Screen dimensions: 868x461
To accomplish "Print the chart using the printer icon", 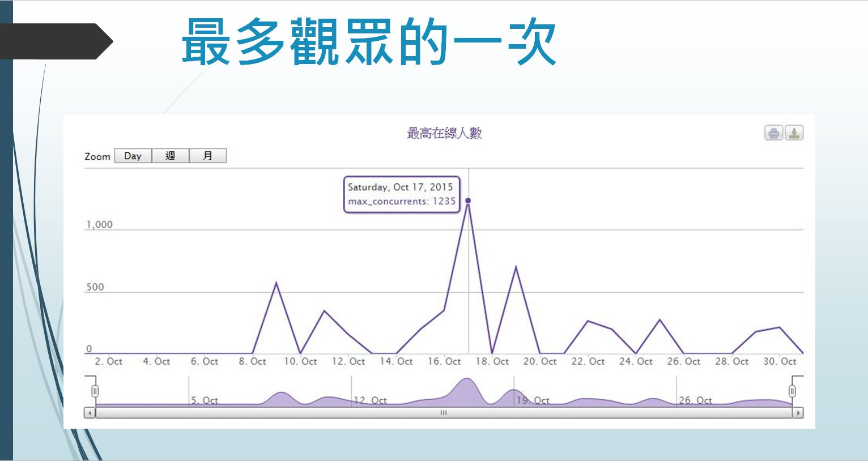I will pos(773,133).
